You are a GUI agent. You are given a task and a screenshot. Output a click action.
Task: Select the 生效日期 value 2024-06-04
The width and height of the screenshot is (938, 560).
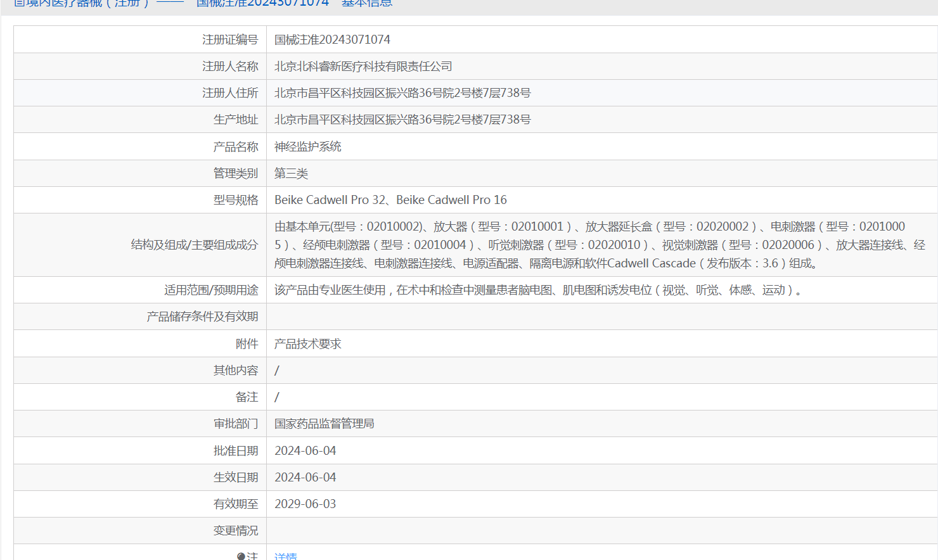pos(305,477)
